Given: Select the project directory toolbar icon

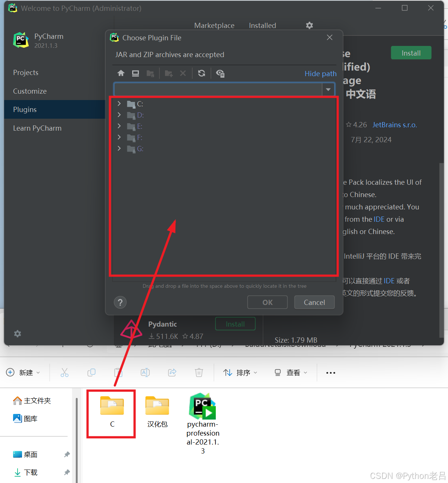Looking at the screenshot, I should (150, 73).
